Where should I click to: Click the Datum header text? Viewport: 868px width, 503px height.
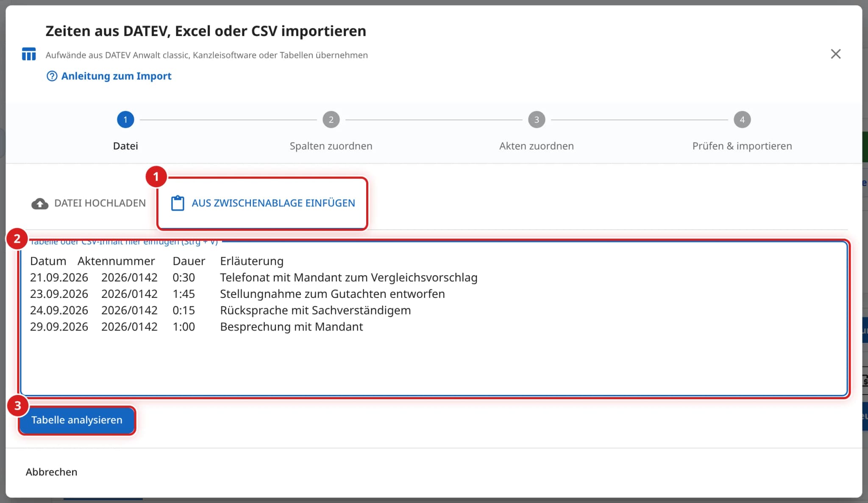click(48, 261)
